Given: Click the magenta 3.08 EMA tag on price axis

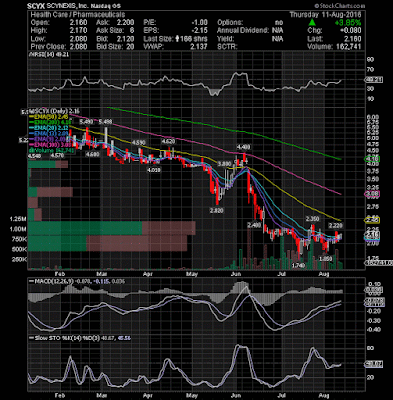Looking at the screenshot, I should [373, 194].
